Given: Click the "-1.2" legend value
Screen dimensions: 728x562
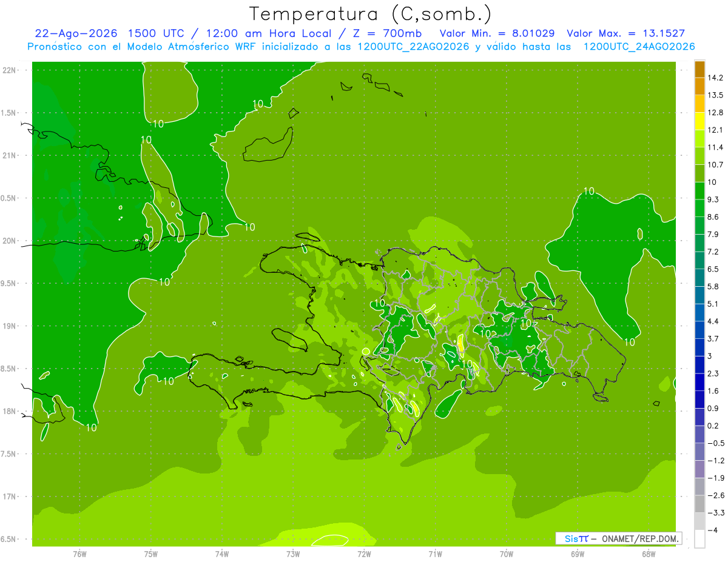Looking at the screenshot, I should point(715,461).
